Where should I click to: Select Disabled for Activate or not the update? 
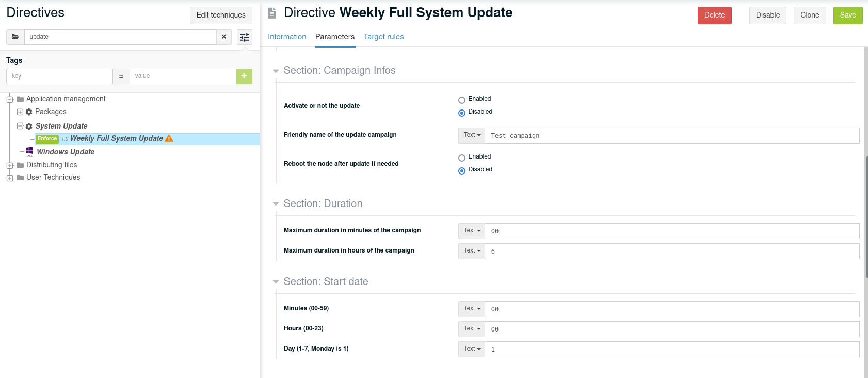(462, 113)
